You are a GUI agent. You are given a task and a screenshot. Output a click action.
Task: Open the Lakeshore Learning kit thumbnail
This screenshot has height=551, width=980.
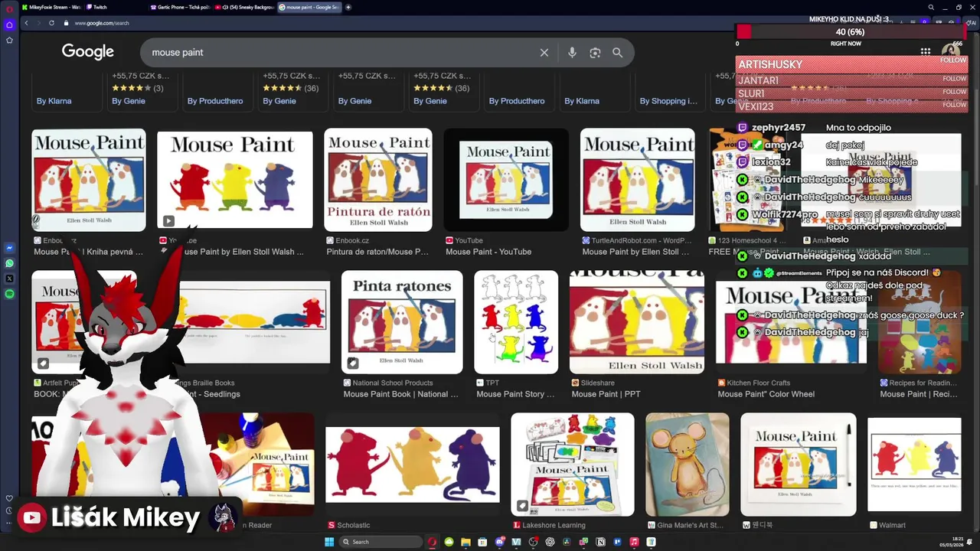point(573,465)
